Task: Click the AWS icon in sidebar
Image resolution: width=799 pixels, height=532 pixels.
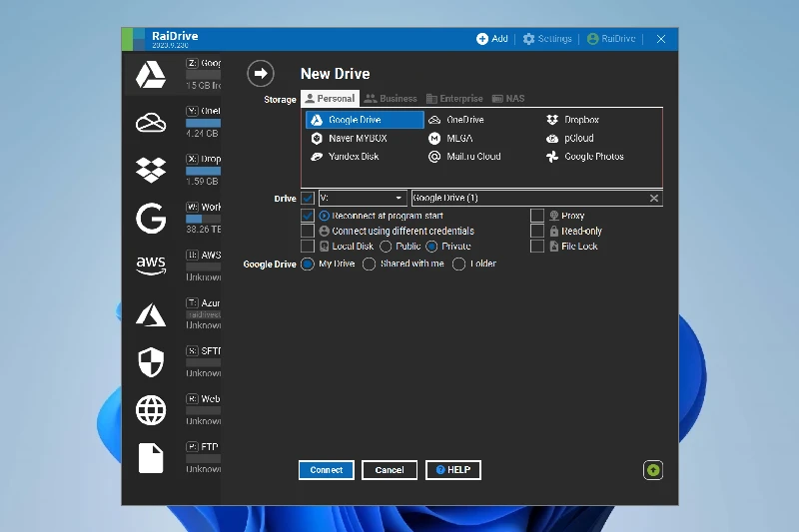Action: tap(151, 266)
